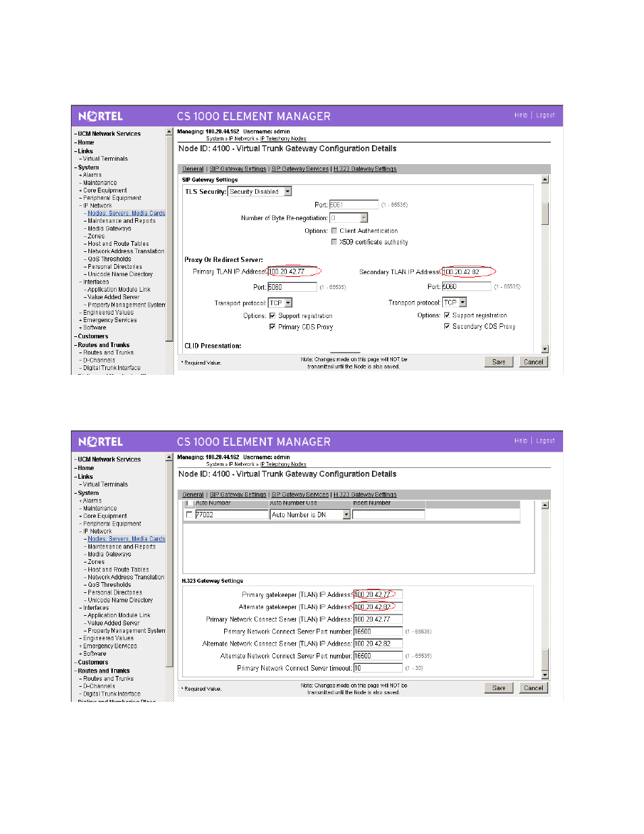Screen dimensions: 644x834
Task: Click scroll-down arrow of H.323 Gateway Settings pane
Action: (x=545, y=675)
